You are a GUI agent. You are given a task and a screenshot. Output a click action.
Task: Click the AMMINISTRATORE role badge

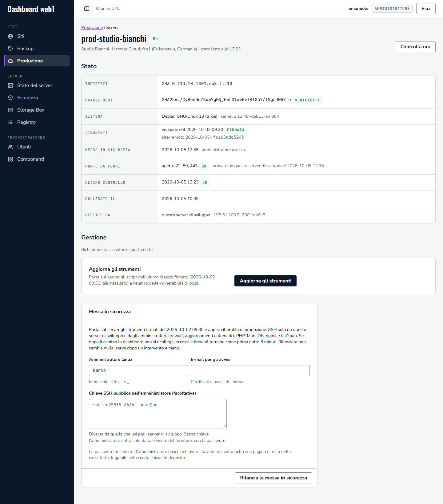point(392,9)
